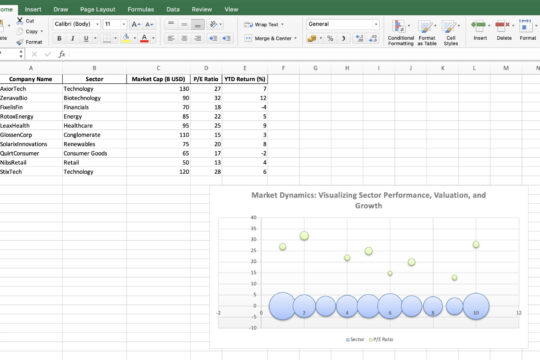The width and height of the screenshot is (540, 360).
Task: Click the Wrap Text button
Action: point(263,24)
